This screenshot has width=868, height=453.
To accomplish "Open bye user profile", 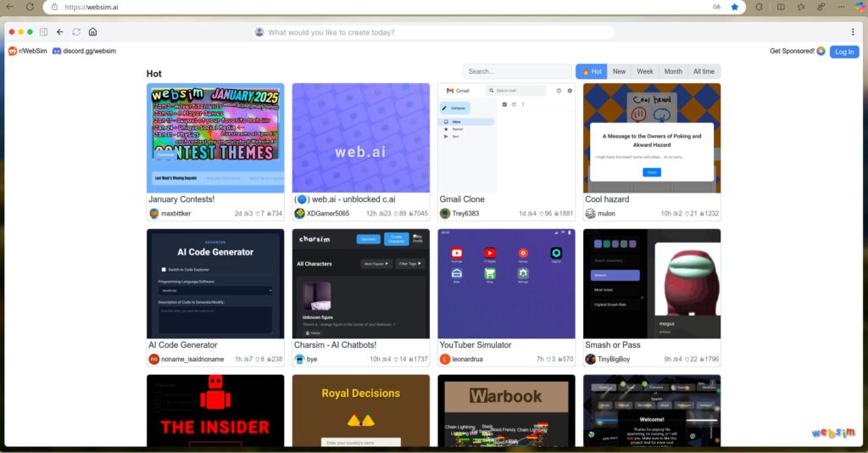I will pos(312,360).
